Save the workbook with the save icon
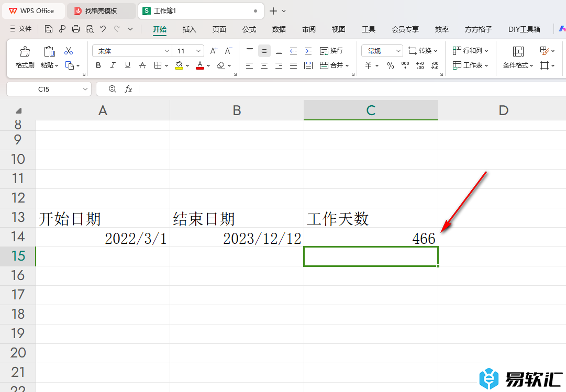This screenshot has height=392, width=566. tap(48, 29)
